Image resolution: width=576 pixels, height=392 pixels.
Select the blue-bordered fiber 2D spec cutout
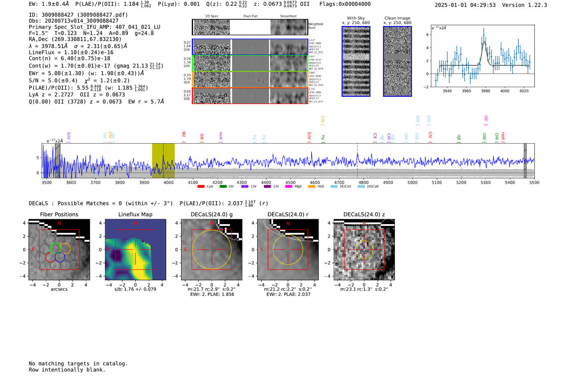tap(212, 47)
